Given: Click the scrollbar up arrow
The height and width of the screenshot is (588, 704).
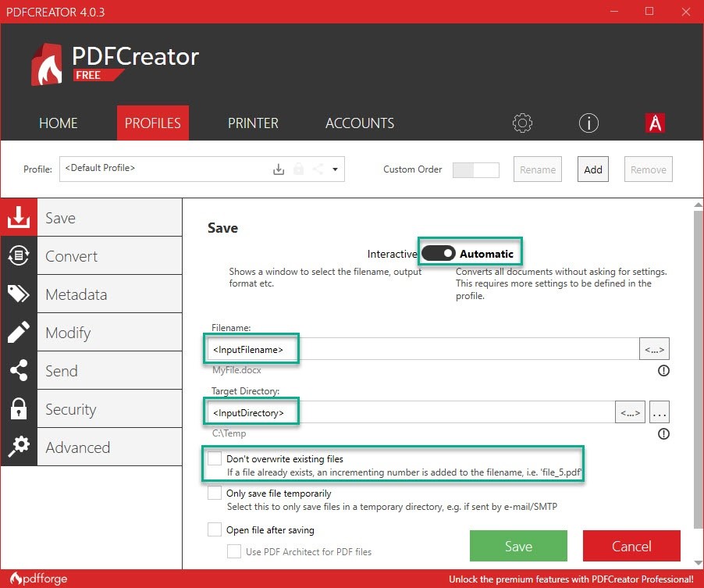Looking at the screenshot, I should pyautogui.click(x=699, y=205).
